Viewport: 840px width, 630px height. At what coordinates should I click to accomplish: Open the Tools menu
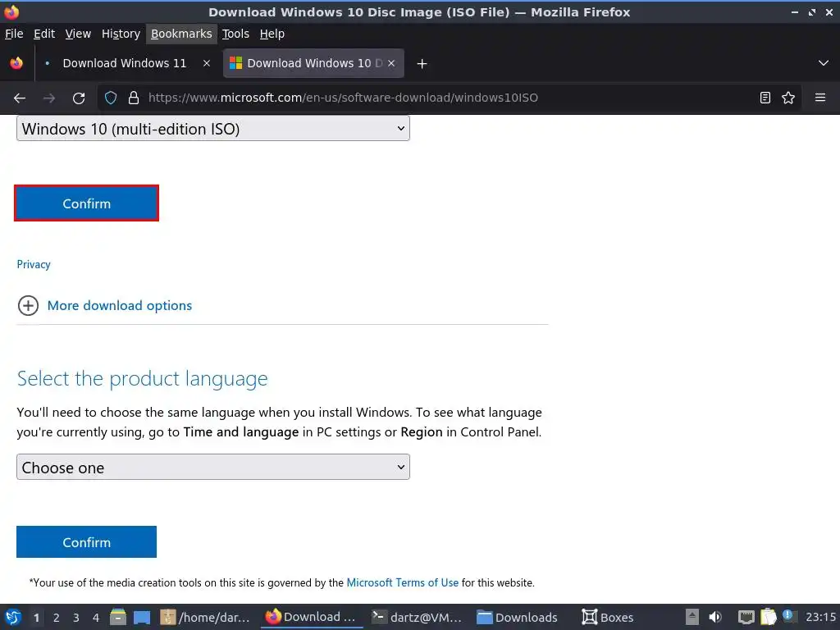235,34
